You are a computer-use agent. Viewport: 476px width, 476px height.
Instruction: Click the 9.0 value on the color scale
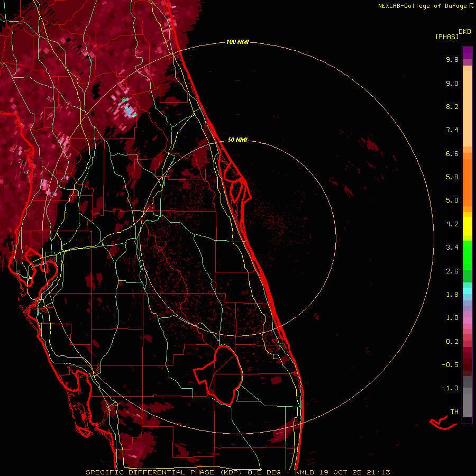click(452, 83)
